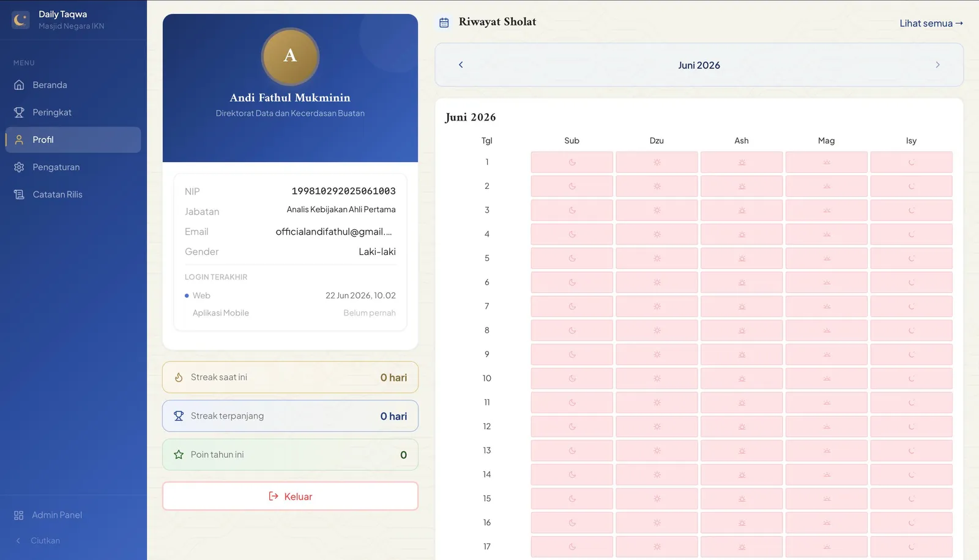
Task: Click the Daily Taqwa crescent moon logo
Action: click(x=20, y=20)
